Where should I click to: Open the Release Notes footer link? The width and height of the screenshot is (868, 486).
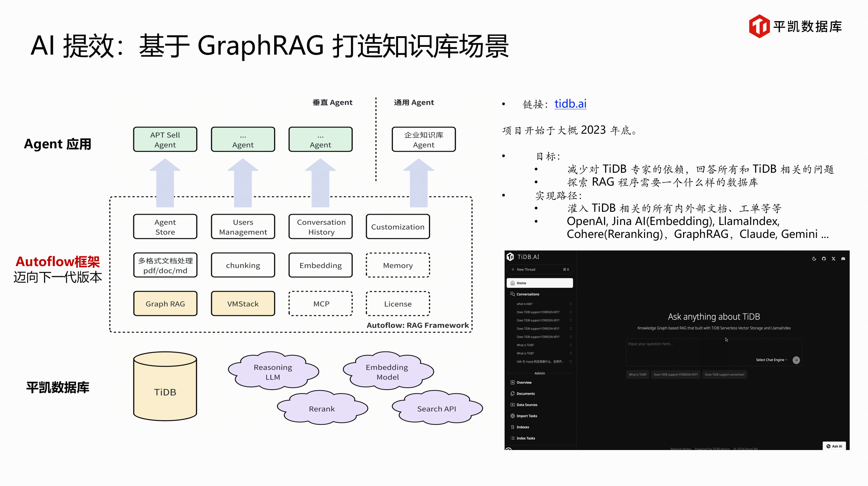680,449
